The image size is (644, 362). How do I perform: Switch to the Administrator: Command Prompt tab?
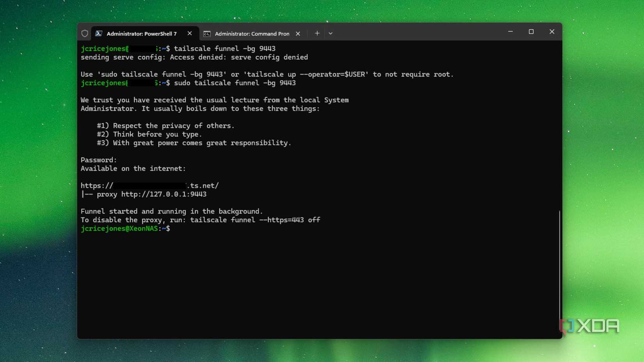[252, 34]
